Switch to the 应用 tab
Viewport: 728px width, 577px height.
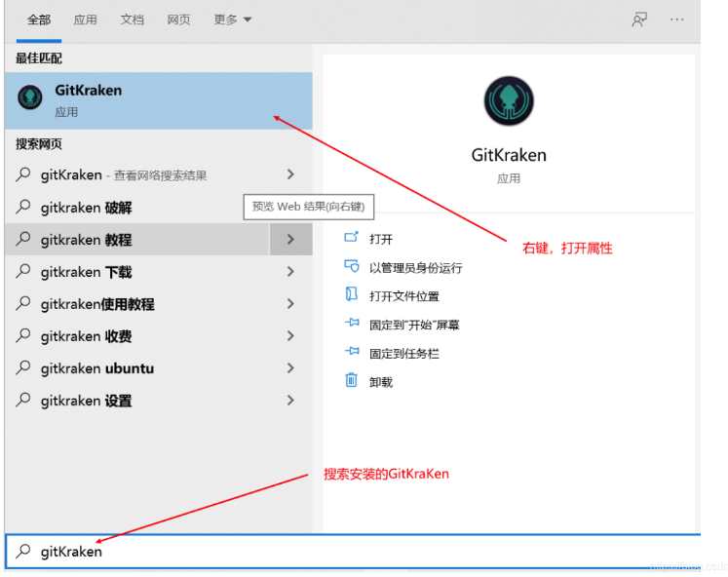click(86, 19)
